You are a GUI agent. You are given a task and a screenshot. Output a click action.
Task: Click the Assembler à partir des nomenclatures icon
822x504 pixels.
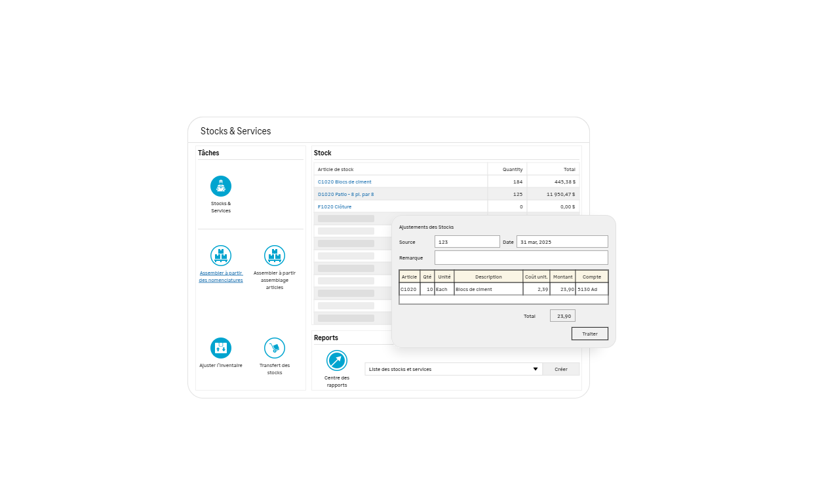tap(221, 256)
